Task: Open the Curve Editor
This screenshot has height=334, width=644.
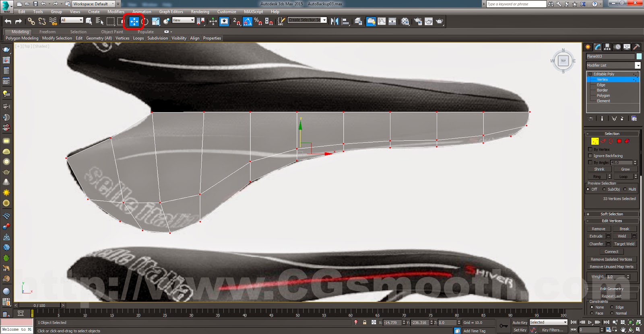Action: (382, 21)
